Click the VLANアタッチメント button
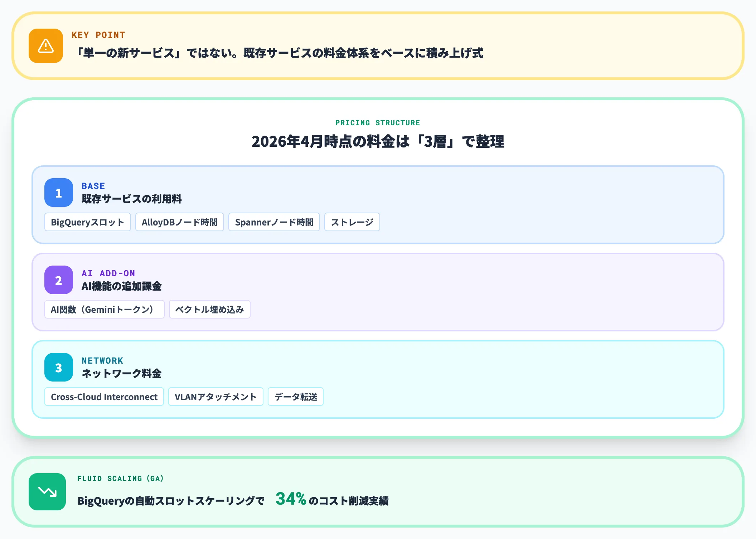 click(x=215, y=397)
